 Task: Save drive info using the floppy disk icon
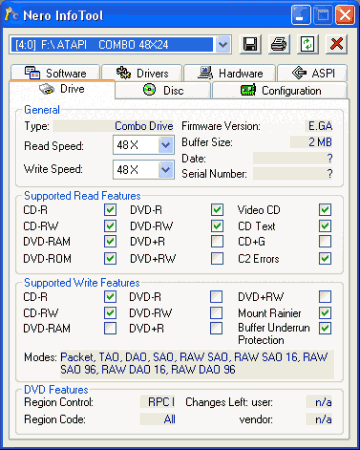[250, 44]
